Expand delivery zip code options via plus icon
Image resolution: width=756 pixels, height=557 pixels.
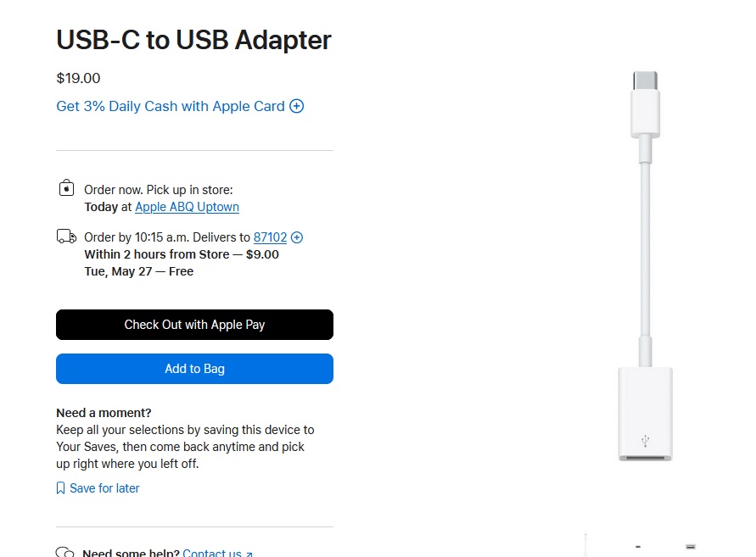pos(296,237)
